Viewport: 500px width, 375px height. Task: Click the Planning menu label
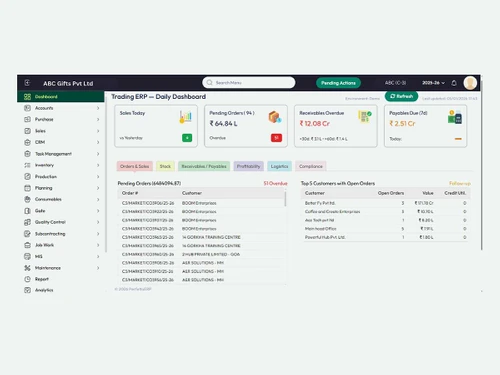tap(44, 188)
